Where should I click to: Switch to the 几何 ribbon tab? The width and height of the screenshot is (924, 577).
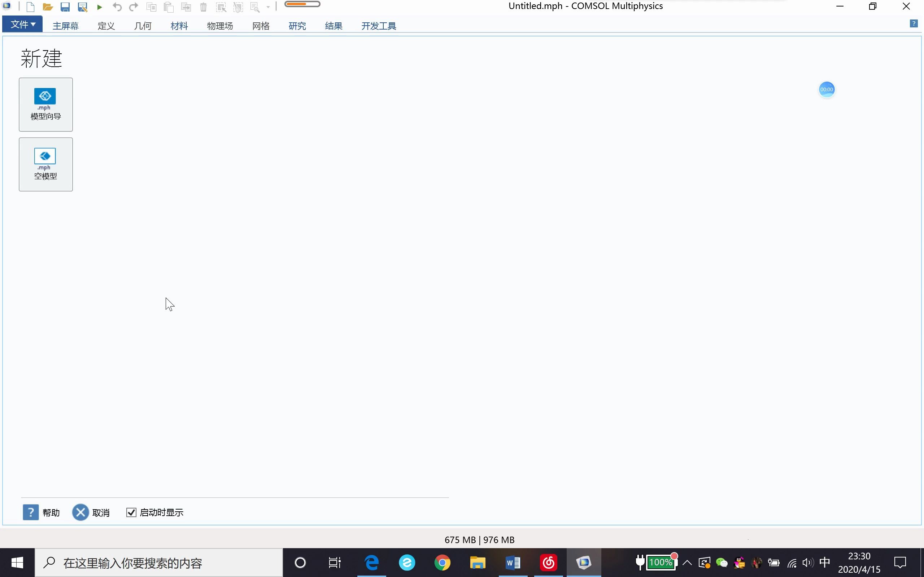143,26
